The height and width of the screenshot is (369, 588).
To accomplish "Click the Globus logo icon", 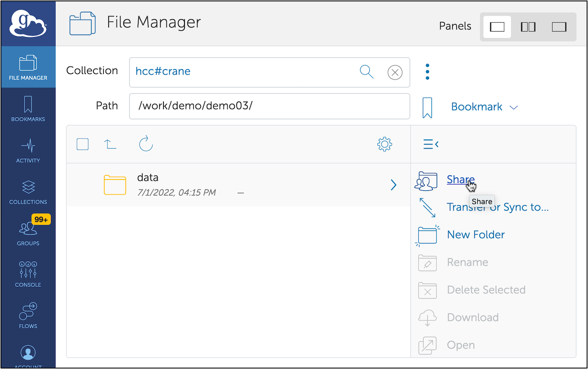I will coord(28,23).
